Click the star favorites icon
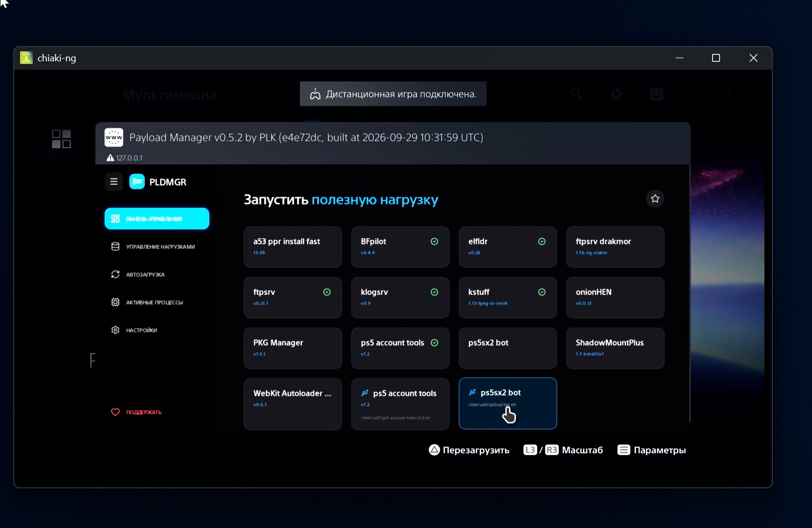Screen dimensions: 812x528 pos(655,199)
